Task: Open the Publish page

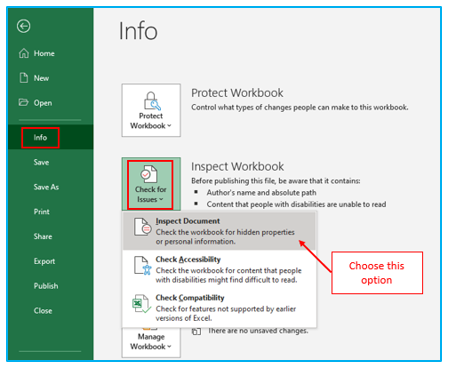Action: (46, 286)
